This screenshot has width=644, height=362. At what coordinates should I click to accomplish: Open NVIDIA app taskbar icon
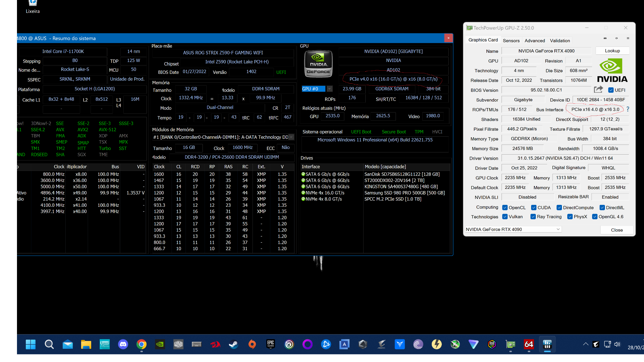160,344
